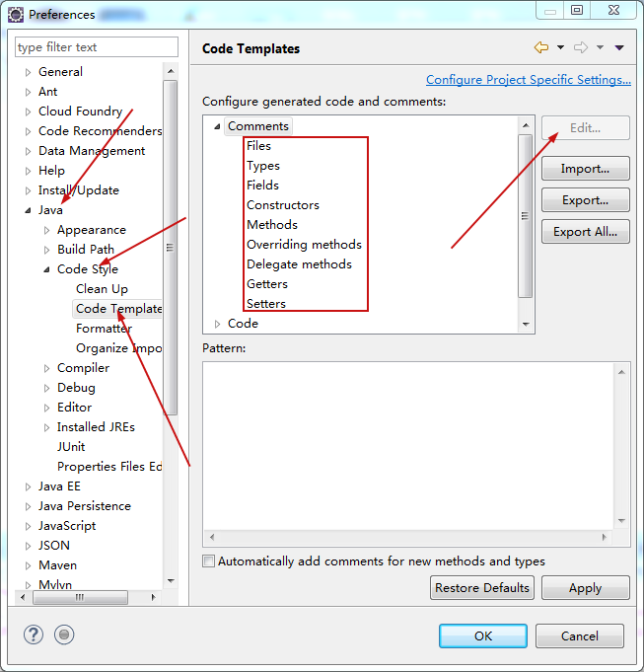Collapse the Code Style node
Viewport: 644px width, 672px height.
pyautogui.click(x=46, y=269)
